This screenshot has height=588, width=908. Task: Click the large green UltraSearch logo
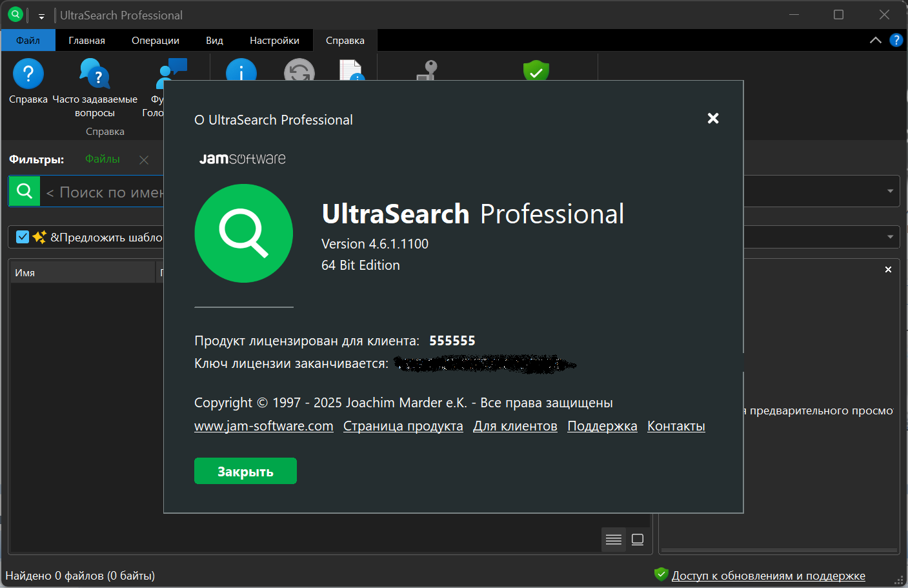click(x=244, y=233)
